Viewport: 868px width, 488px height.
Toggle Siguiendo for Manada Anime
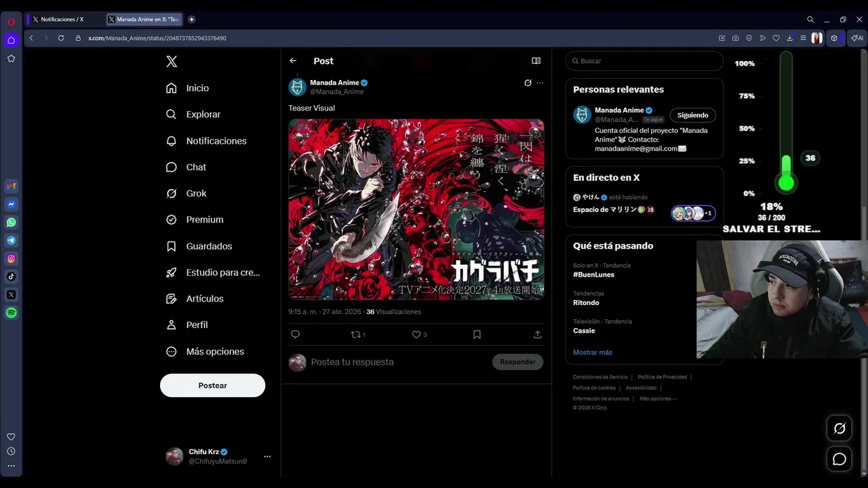(x=692, y=115)
